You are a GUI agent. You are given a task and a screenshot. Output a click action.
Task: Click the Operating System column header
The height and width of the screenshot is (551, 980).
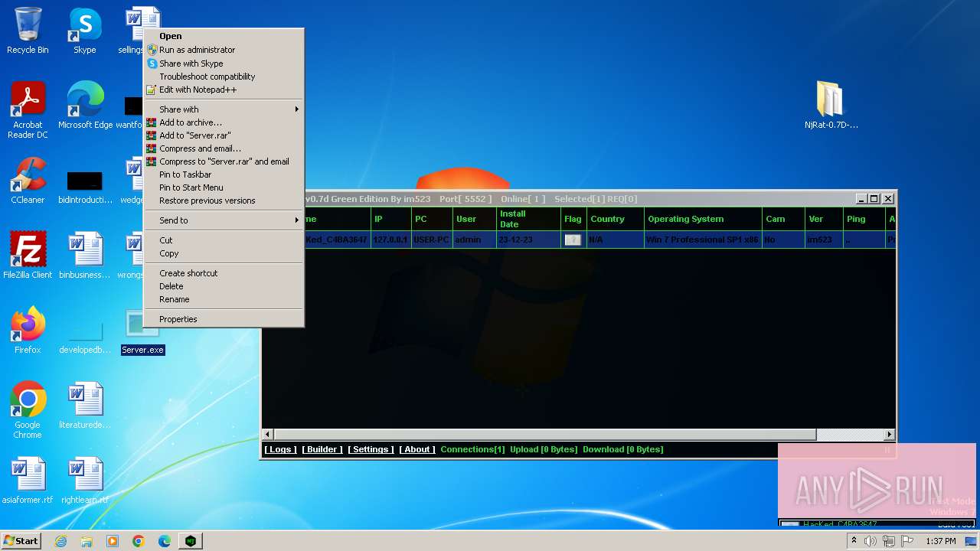(x=702, y=219)
